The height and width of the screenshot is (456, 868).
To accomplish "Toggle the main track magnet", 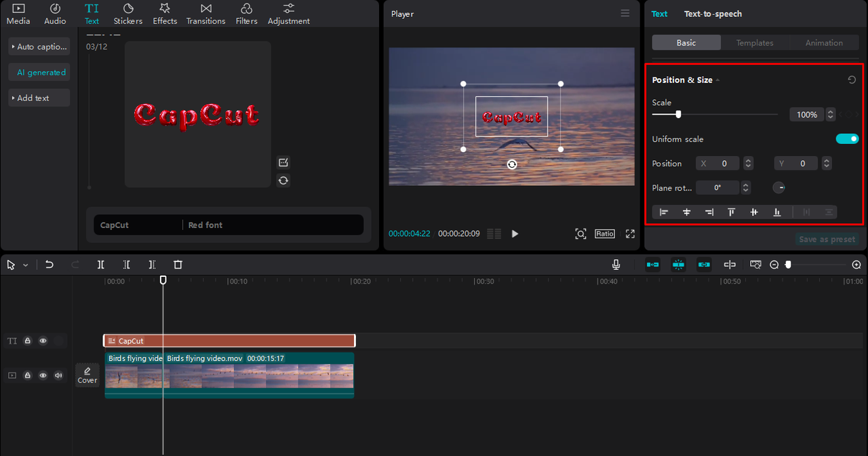I will [x=652, y=265].
